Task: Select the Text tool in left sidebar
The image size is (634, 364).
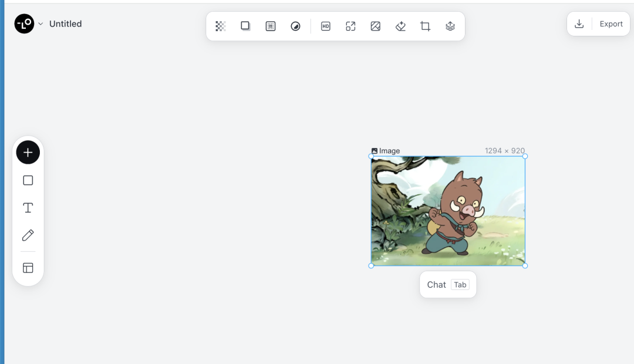Action: 28,208
